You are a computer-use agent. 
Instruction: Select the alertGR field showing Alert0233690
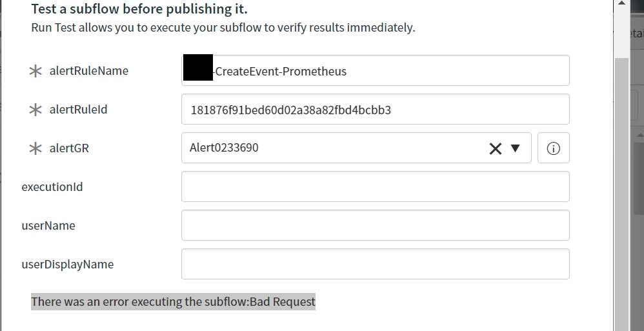click(356, 148)
